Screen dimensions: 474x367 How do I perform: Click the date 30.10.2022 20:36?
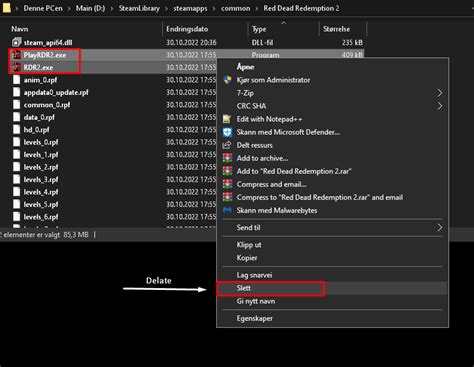tap(191, 43)
